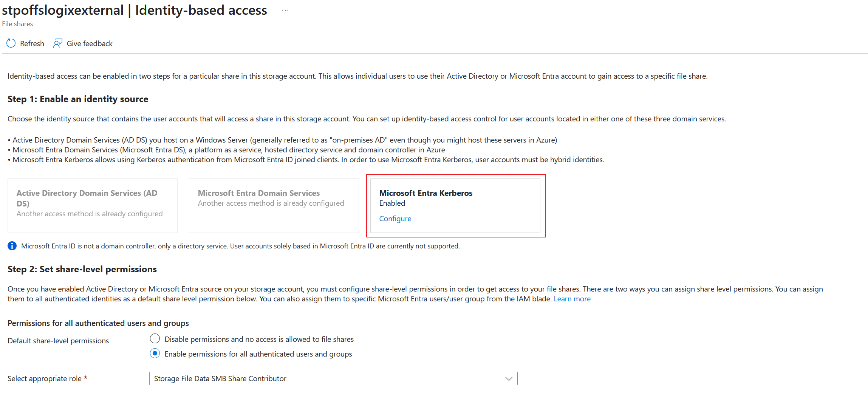
Task: Click the Default share-level permissions label
Action: (x=58, y=341)
